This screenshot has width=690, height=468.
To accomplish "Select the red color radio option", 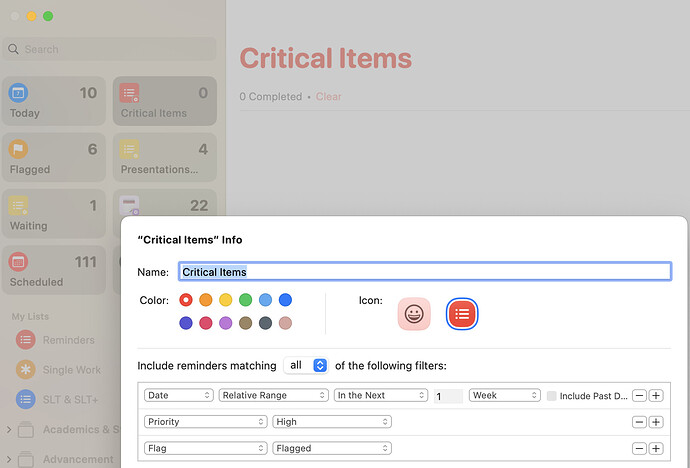I will (186, 300).
